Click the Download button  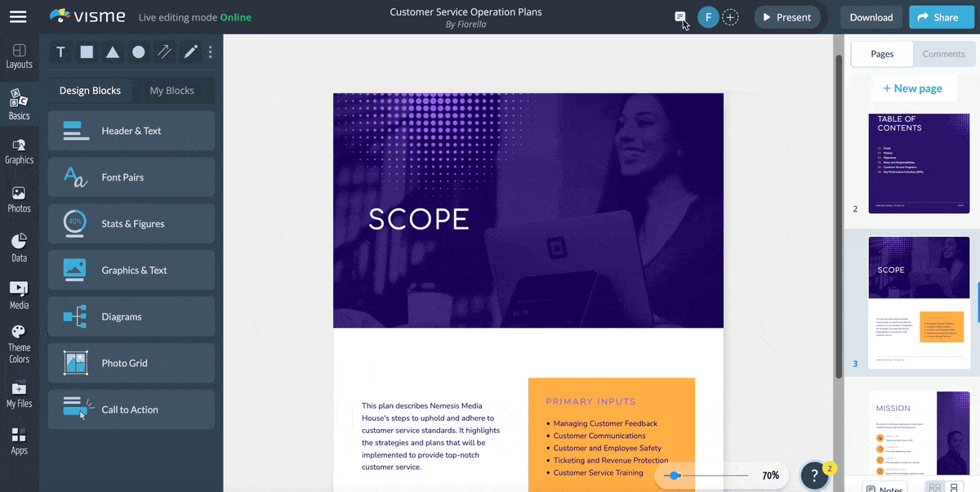(x=871, y=17)
